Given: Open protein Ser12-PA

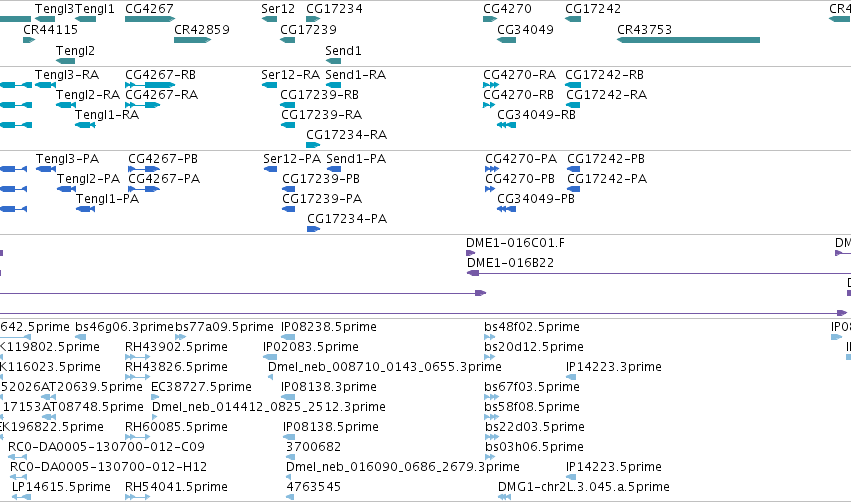Looking at the screenshot, I should tap(293, 158).
